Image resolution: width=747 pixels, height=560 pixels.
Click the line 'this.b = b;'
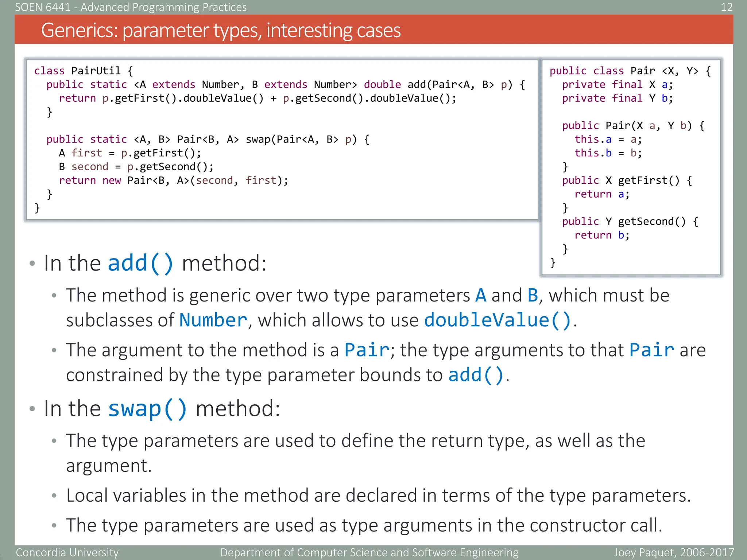pyautogui.click(x=608, y=153)
